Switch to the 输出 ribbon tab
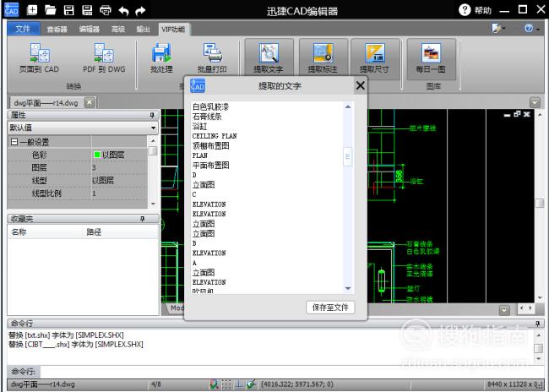The width and height of the screenshot is (549, 392). click(144, 30)
